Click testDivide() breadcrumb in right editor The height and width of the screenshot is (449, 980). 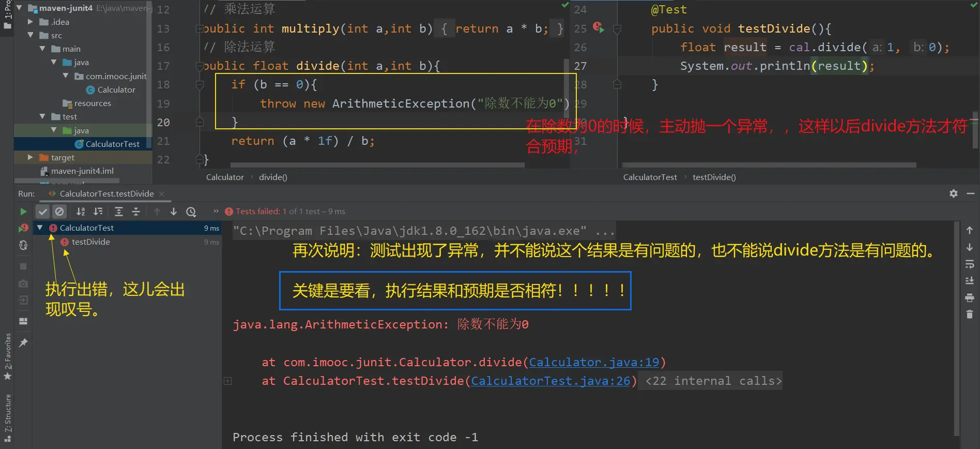tap(714, 177)
